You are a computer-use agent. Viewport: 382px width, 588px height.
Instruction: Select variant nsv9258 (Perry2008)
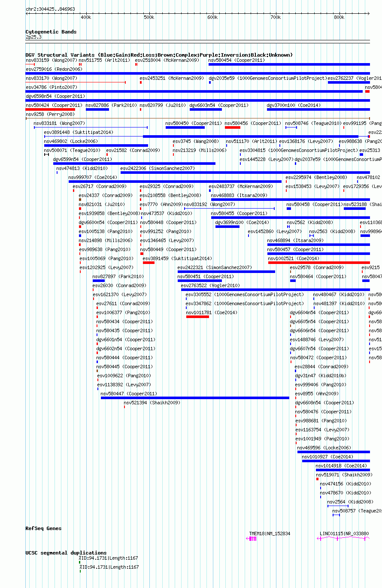click(197, 118)
